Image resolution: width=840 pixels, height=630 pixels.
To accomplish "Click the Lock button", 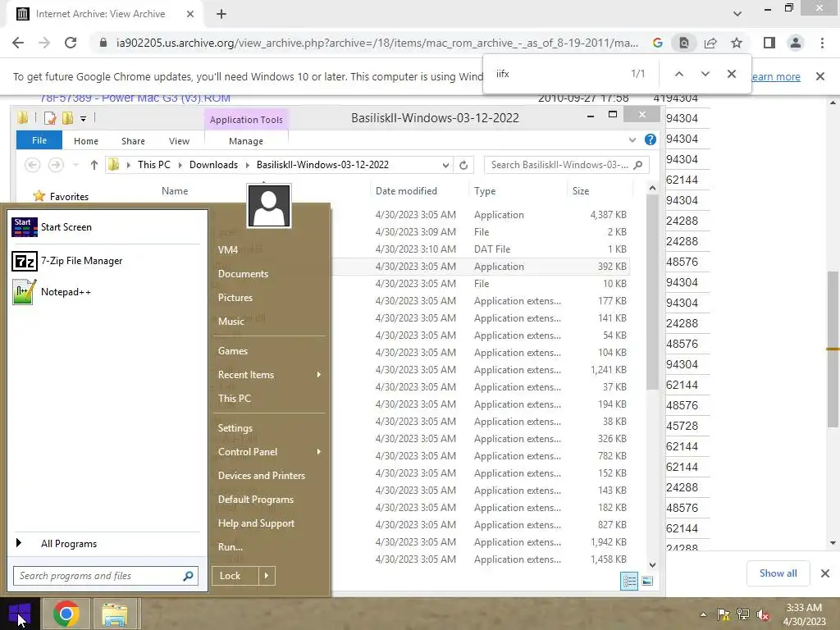I will pyautogui.click(x=235, y=576).
